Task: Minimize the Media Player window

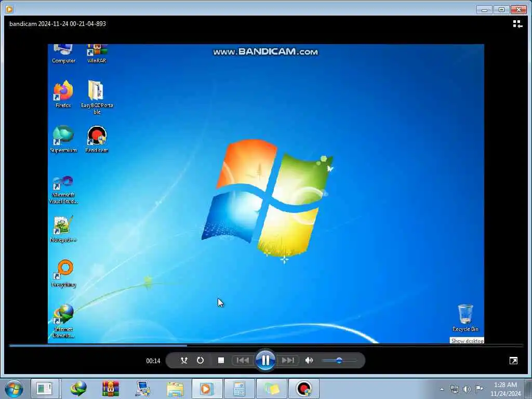Action: 484,10
